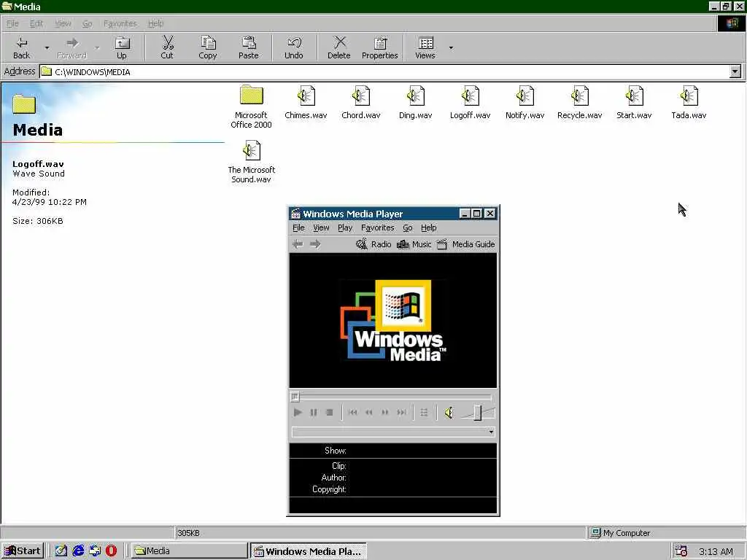Open the View menu in Media Player
The width and height of the screenshot is (747, 560).
coord(321,227)
